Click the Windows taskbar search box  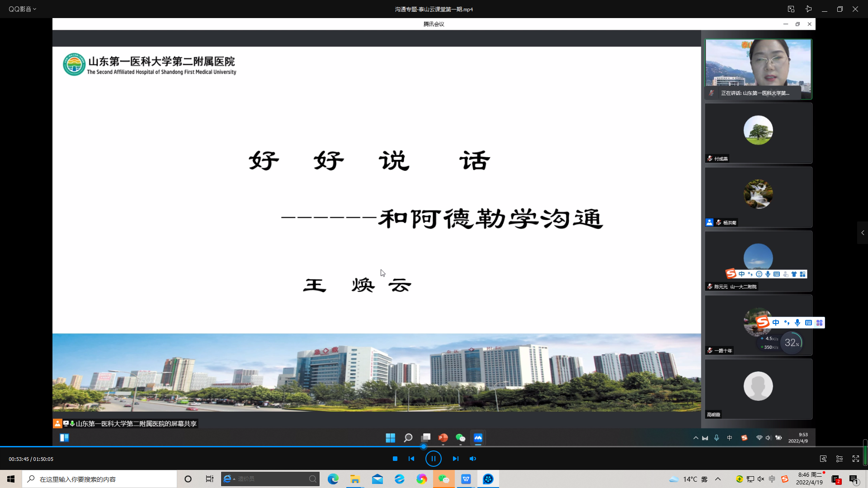99,479
